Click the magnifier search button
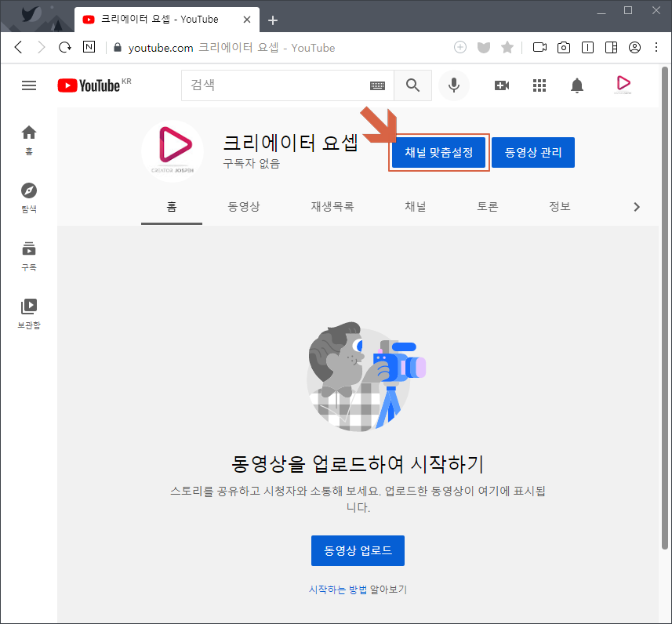672x624 pixels. coord(412,85)
